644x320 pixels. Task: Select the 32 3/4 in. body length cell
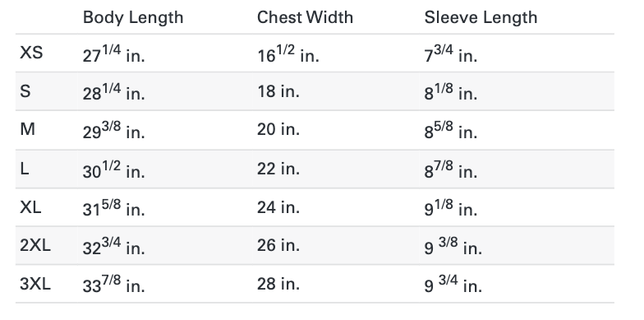(114, 247)
